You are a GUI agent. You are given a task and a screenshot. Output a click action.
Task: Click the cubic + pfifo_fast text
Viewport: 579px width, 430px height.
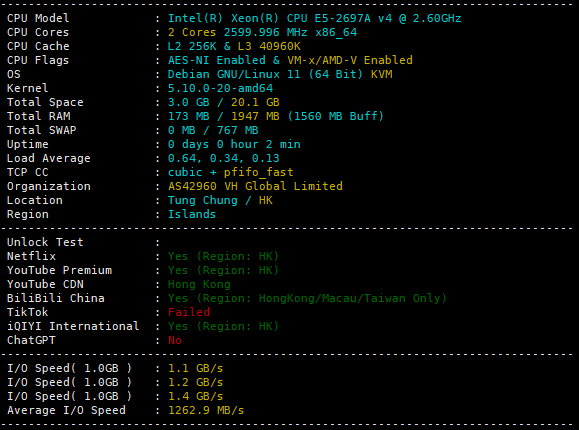(x=230, y=173)
